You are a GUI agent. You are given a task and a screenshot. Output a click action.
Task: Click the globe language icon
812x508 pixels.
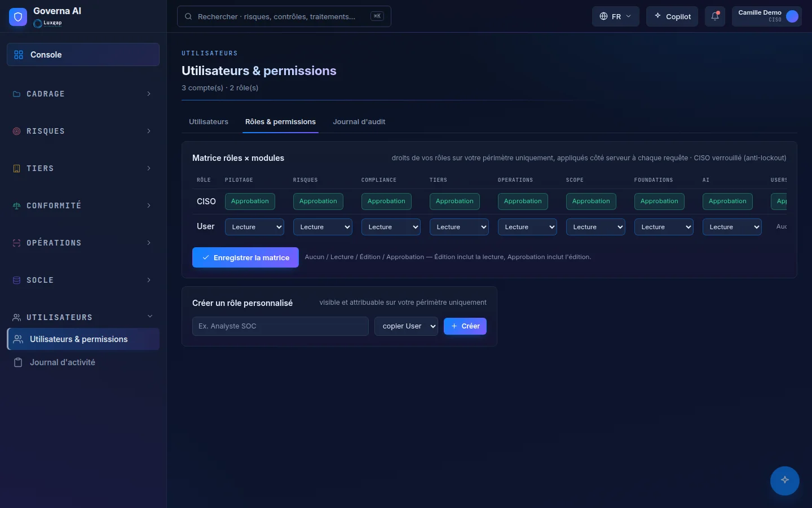pyautogui.click(x=603, y=16)
